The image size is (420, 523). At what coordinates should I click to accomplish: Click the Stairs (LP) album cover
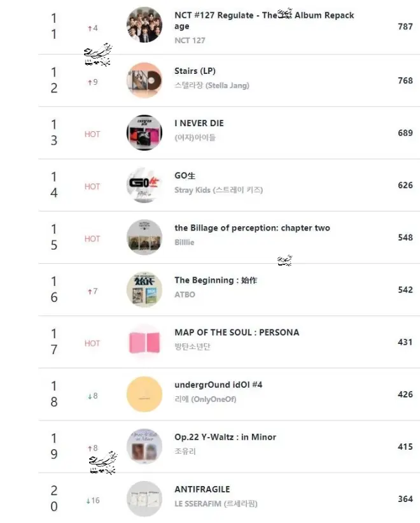point(144,80)
